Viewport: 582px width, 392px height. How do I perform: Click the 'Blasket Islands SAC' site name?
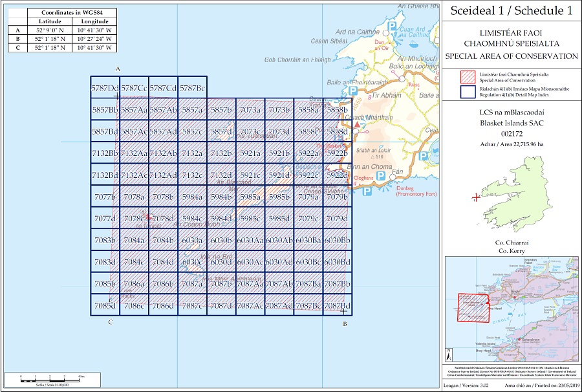tap(512, 124)
